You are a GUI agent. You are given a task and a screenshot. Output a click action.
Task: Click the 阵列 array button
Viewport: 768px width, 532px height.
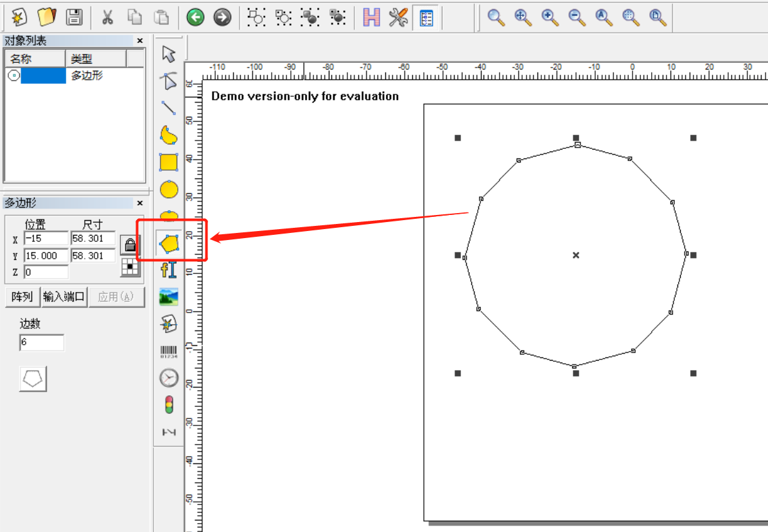point(22,297)
